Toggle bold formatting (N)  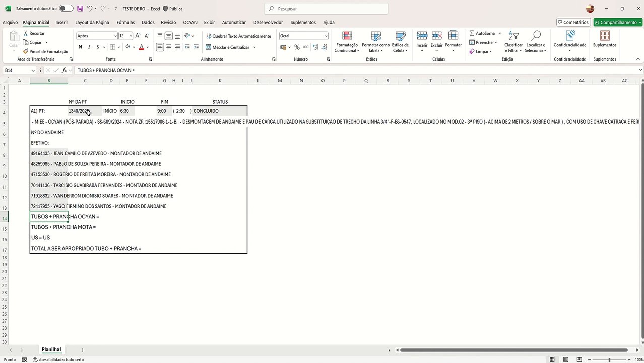80,47
